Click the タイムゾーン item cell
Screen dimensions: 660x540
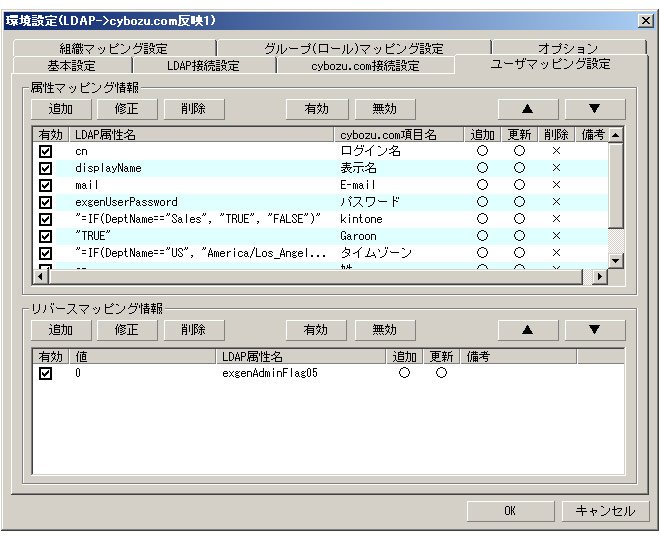[375, 253]
